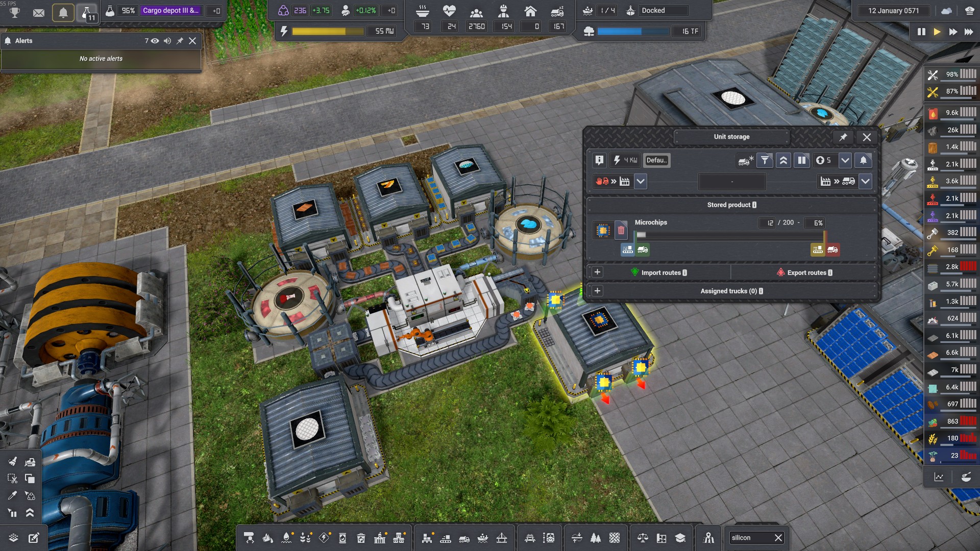Click the research flask icon with 11
This screenshot has height=551, width=980.
(x=87, y=12)
